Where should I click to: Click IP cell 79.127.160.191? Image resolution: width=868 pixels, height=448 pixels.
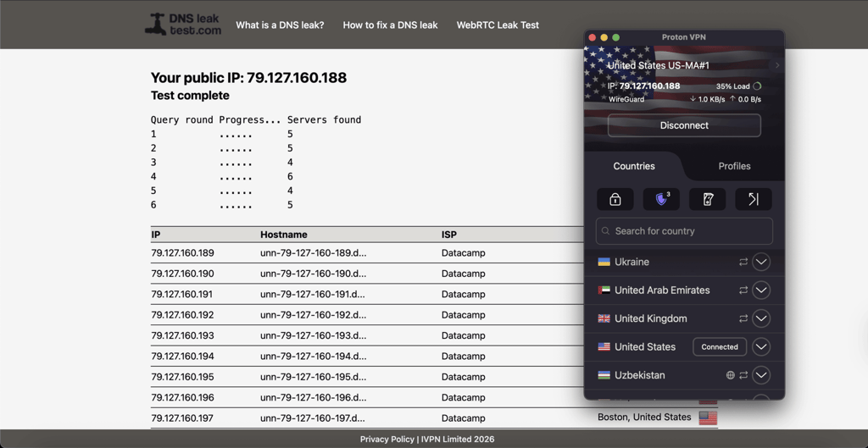click(x=181, y=294)
